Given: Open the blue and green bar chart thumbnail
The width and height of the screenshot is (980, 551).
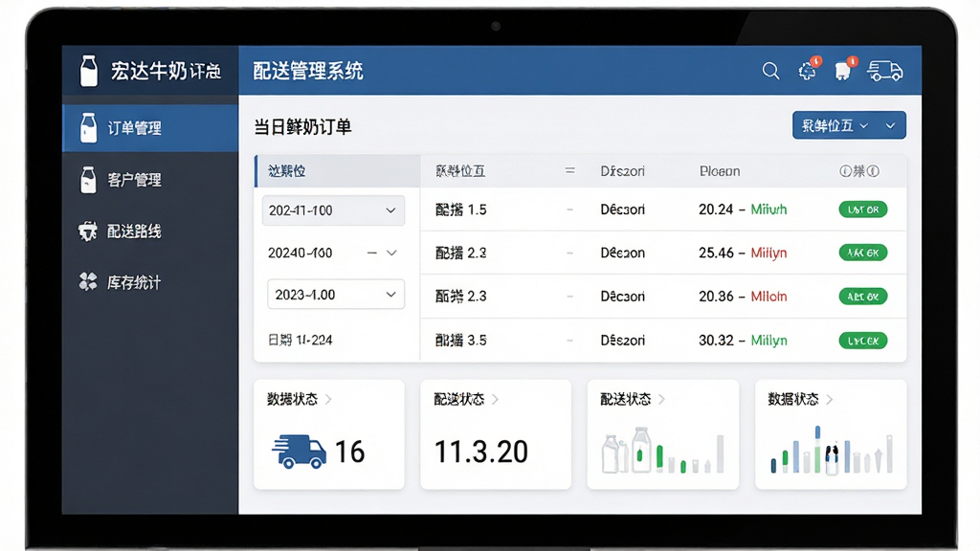Looking at the screenshot, I should coord(832,450).
